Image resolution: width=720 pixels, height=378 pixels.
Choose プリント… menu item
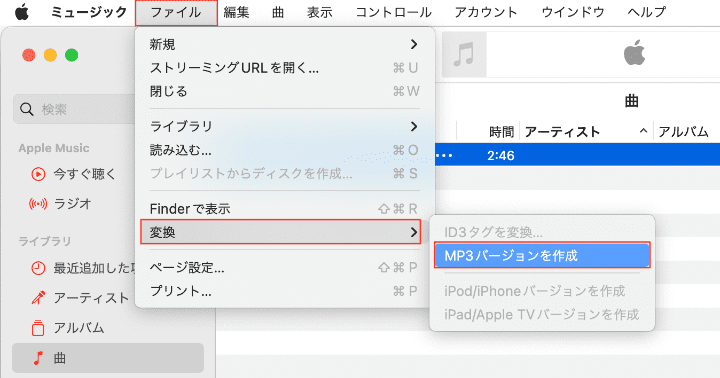284,291
